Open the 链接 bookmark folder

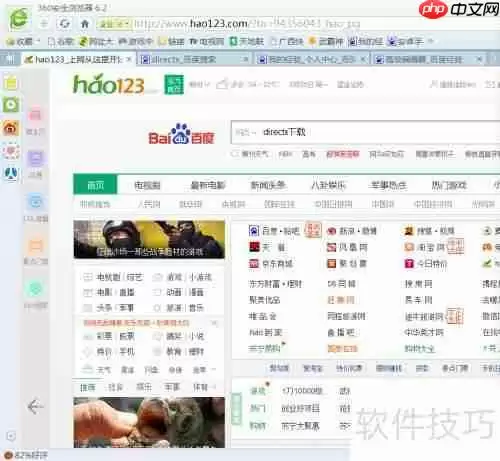click(171, 42)
